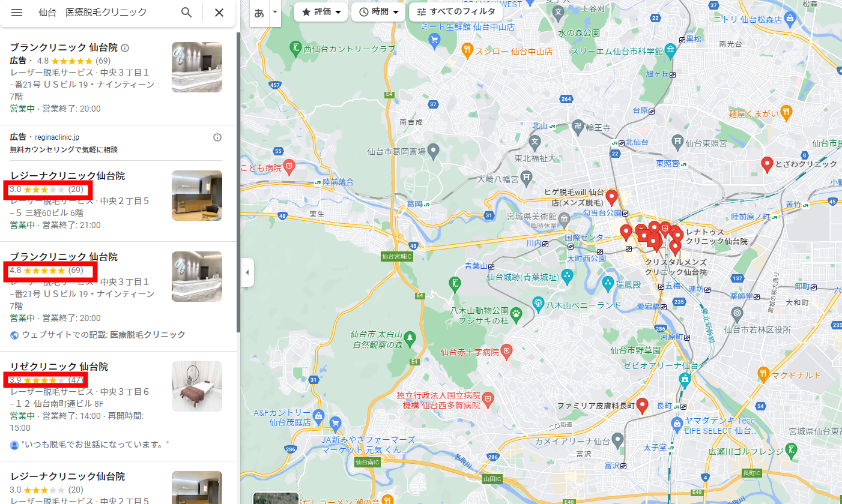842x504 pixels.
Task: Click the ファミリア皮膚科長町 map pin
Action: pos(642,406)
